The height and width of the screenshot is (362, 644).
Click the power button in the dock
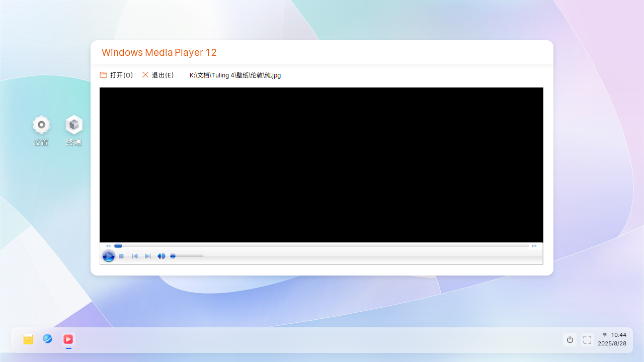570,340
